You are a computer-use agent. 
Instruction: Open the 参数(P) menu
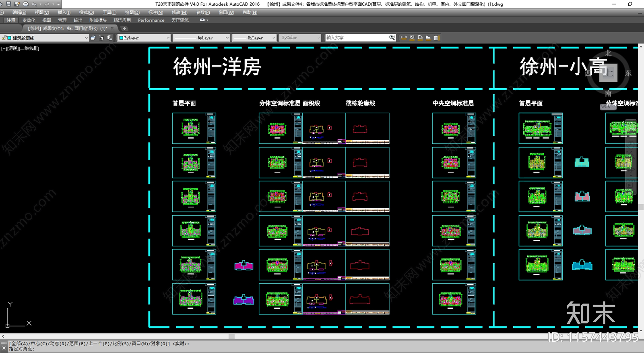click(203, 12)
